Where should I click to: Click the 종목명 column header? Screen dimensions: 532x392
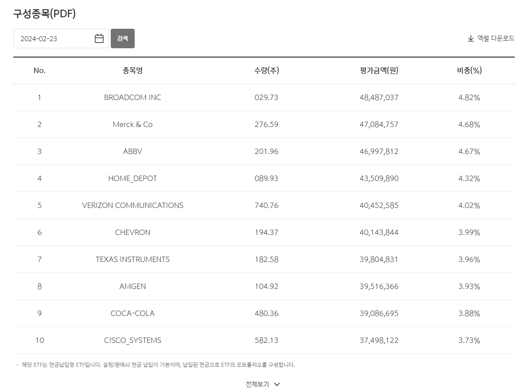pyautogui.click(x=132, y=70)
